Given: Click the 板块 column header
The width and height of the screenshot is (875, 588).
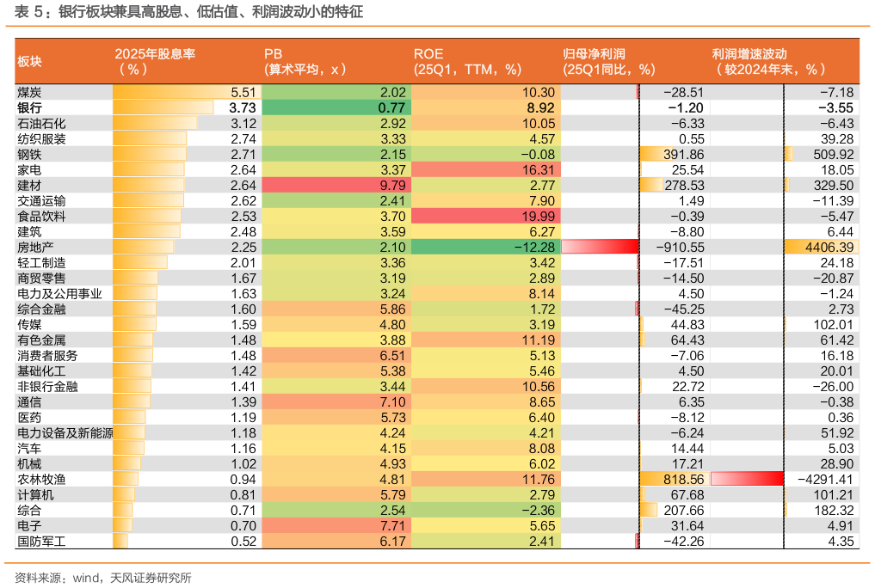Looking at the screenshot, I should coord(29,61).
